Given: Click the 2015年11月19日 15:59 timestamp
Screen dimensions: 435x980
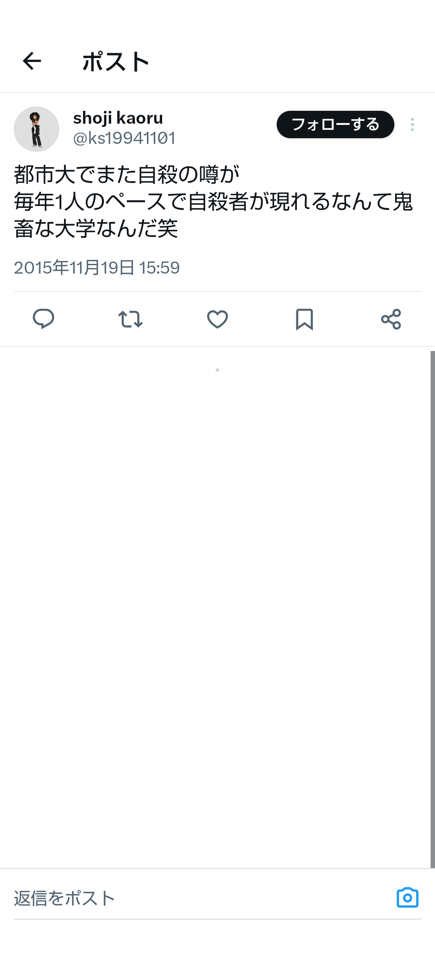Looking at the screenshot, I should (97, 268).
